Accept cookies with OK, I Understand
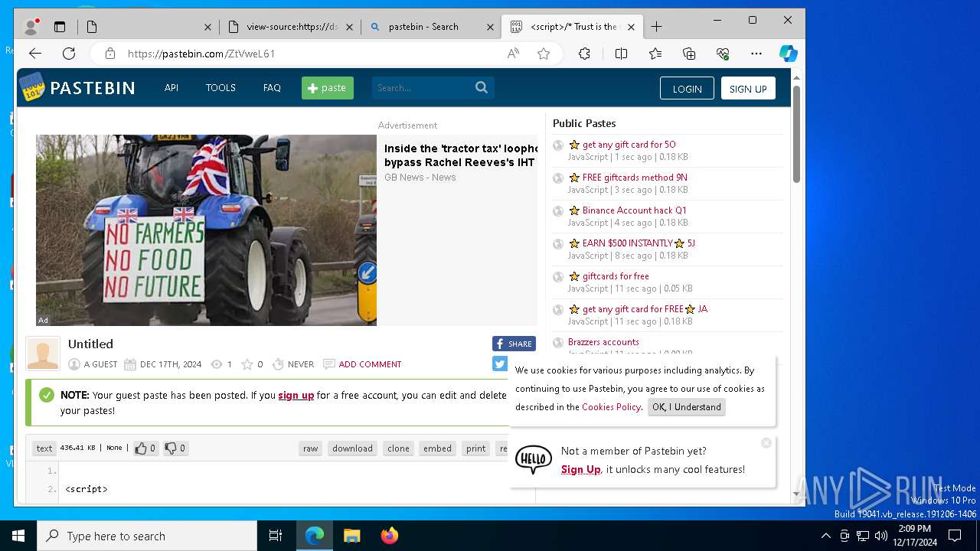The width and height of the screenshot is (980, 551). pyautogui.click(x=687, y=407)
